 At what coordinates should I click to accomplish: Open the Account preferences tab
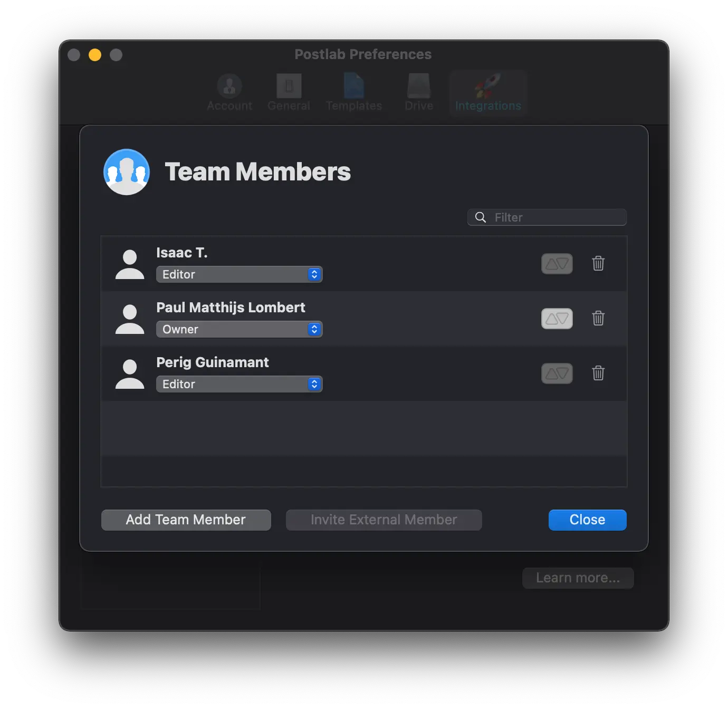[229, 93]
